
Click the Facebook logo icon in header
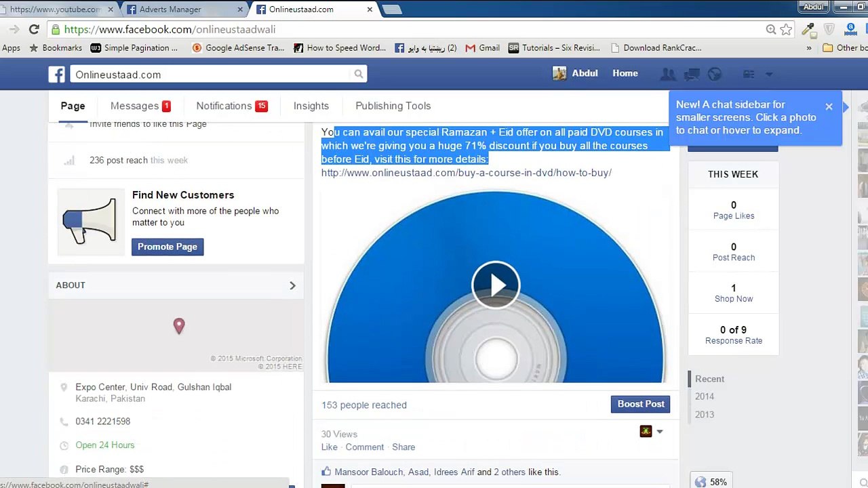[57, 75]
